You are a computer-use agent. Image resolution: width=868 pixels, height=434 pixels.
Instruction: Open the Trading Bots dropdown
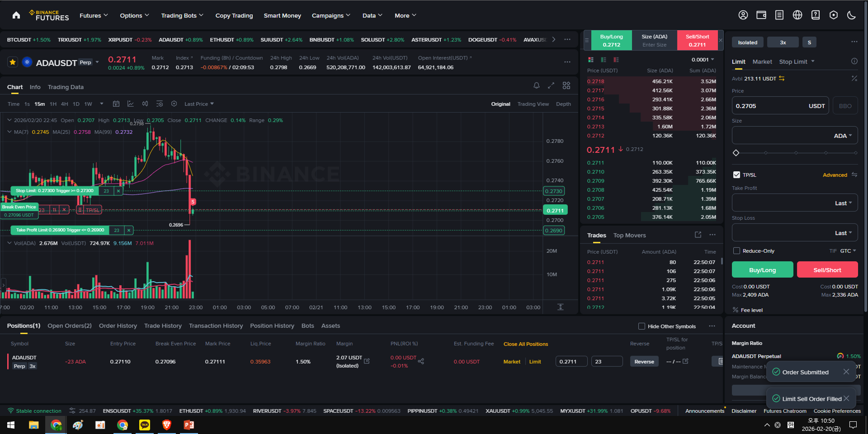tap(182, 15)
